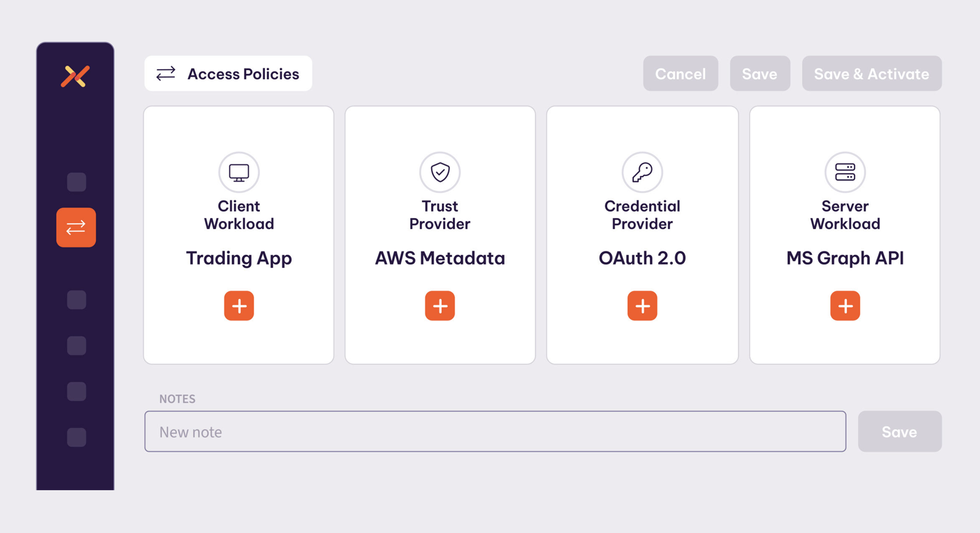Add a Trust Provider with plus button
The width and height of the screenshot is (980, 533).
click(440, 306)
